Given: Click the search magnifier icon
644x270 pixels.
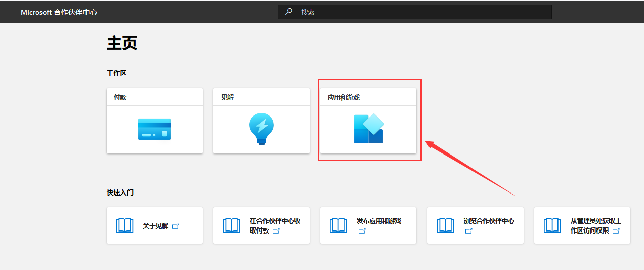Looking at the screenshot, I should [289, 12].
